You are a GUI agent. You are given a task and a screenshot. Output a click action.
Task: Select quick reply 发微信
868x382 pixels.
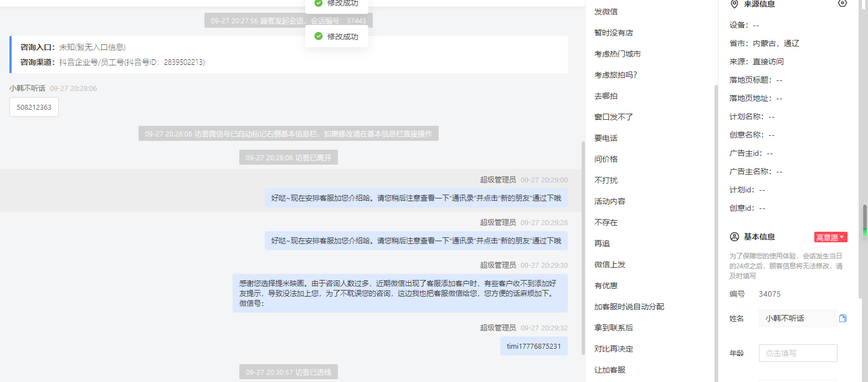pyautogui.click(x=606, y=12)
